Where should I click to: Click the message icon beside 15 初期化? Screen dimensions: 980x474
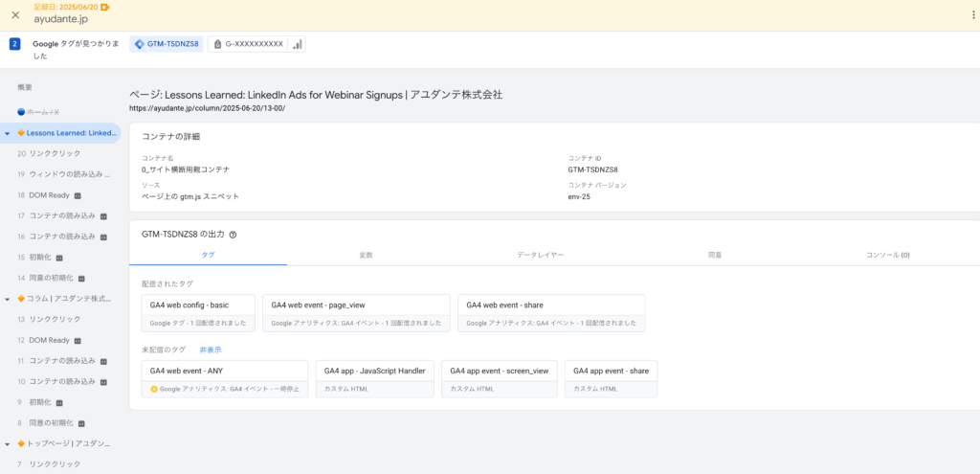[x=59, y=258]
